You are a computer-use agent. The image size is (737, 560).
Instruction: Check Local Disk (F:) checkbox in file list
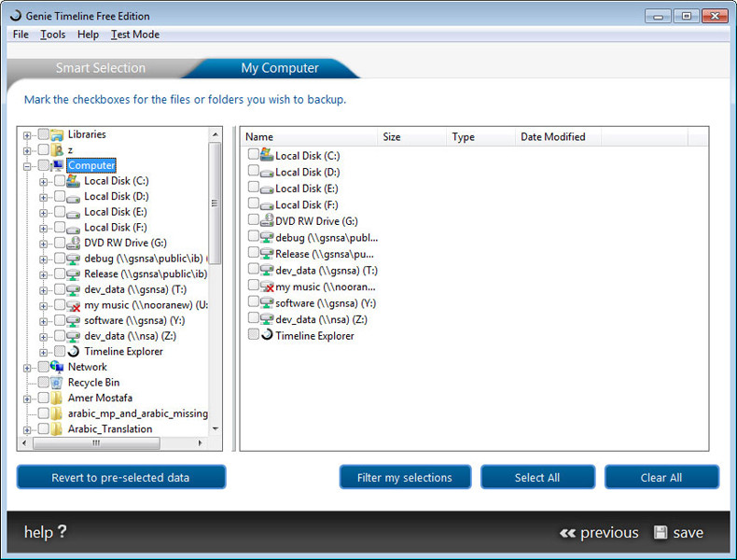tap(254, 203)
